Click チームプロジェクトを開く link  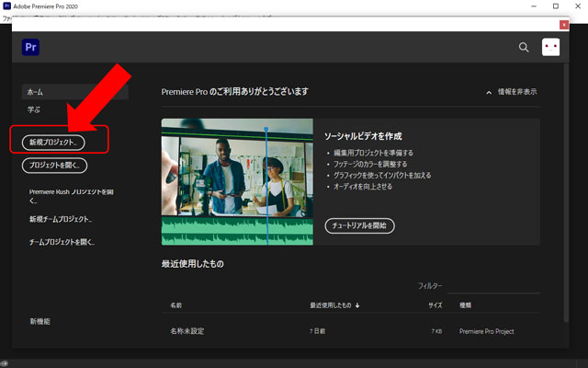coord(62,242)
